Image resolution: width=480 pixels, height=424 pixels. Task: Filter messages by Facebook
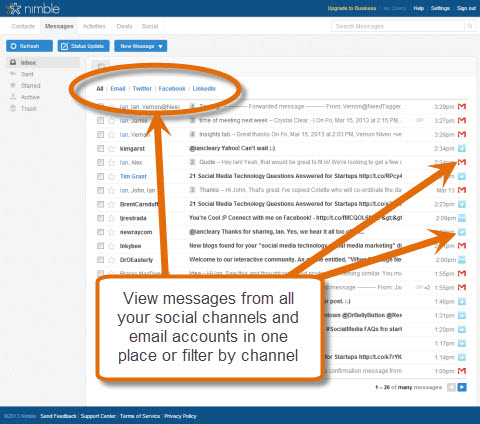tap(172, 88)
